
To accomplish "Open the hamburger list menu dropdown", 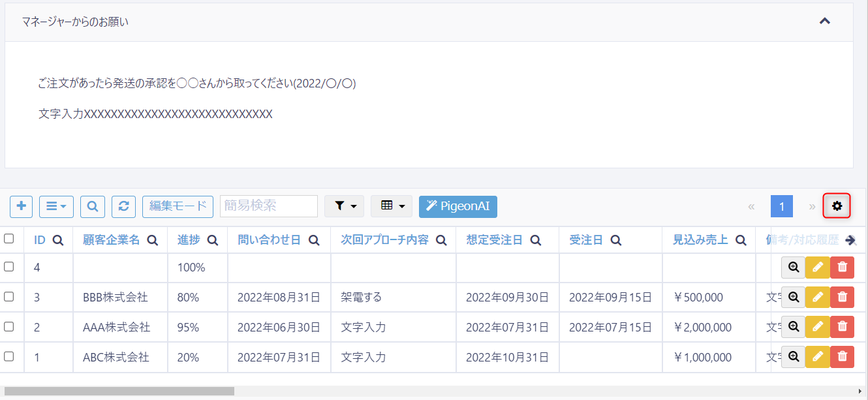I will tap(56, 206).
